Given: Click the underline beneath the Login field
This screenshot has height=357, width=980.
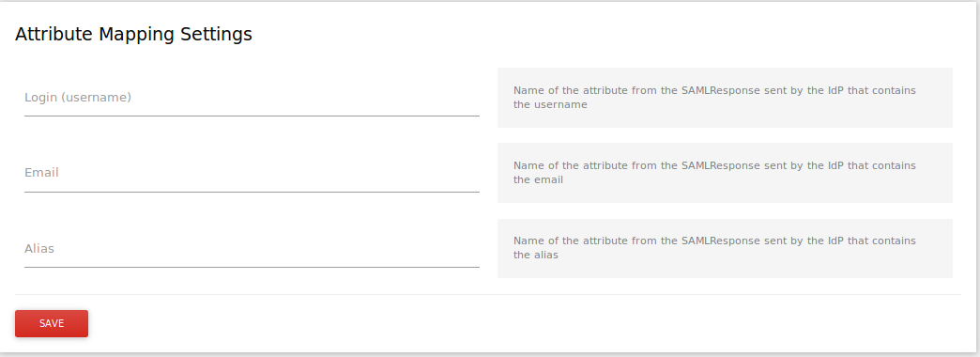Looking at the screenshot, I should coord(252,116).
